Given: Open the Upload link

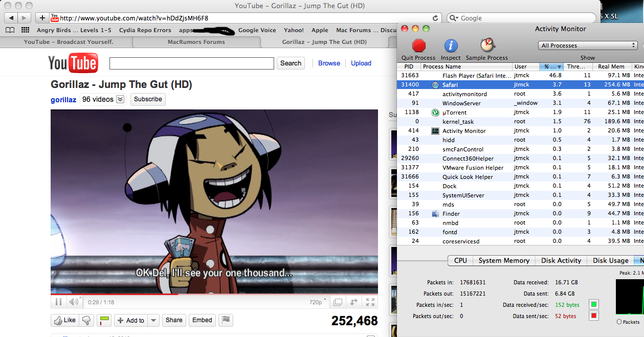Looking at the screenshot, I should (x=361, y=63).
